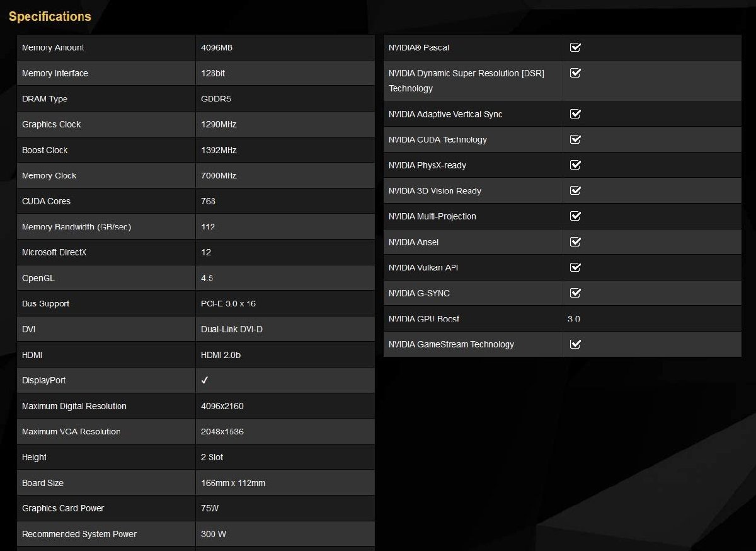Click the Boost Clock 1392MHz value
756x551 pixels.
219,150
